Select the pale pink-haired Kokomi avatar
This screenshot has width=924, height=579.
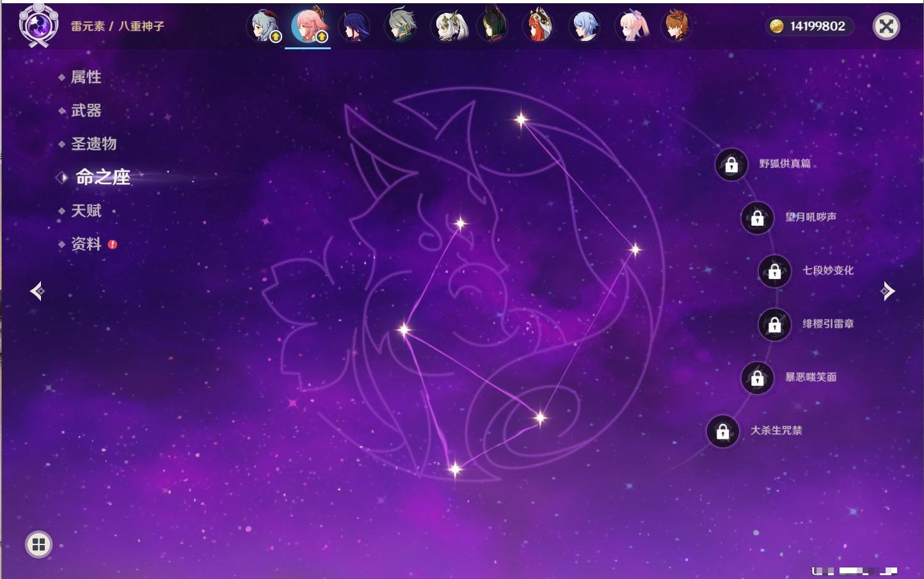[632, 26]
